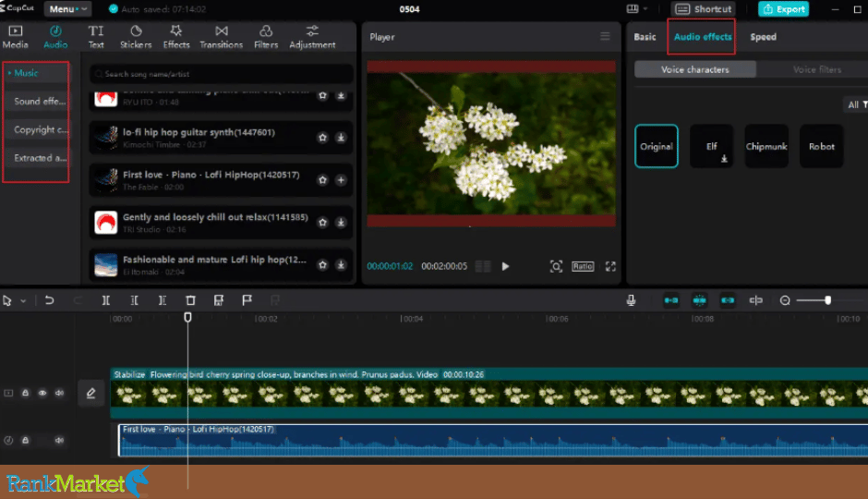Download Fashionable and mature Lofi hip hop
Screen dimensions: 868x499
click(x=341, y=264)
